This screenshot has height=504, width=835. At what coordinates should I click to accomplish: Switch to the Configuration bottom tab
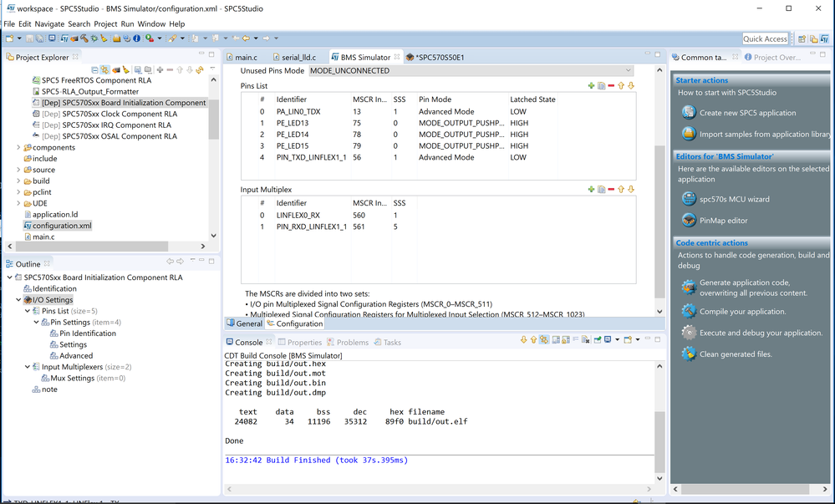[x=295, y=324]
